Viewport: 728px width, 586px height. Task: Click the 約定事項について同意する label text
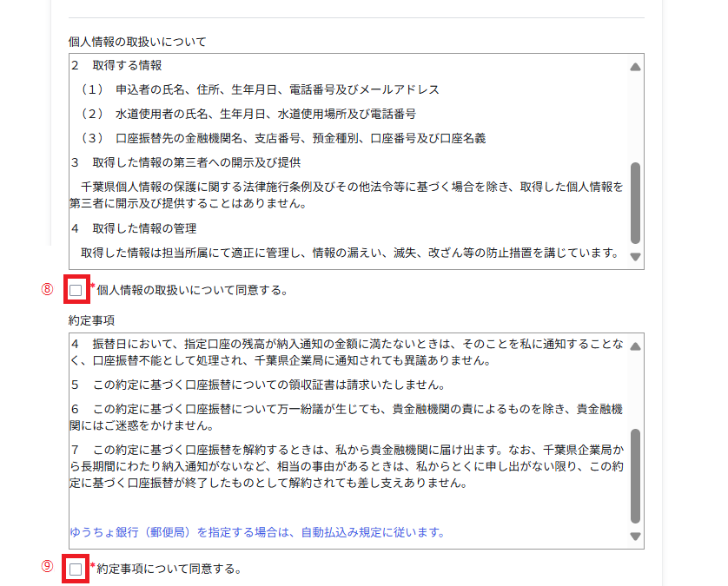pos(169,570)
